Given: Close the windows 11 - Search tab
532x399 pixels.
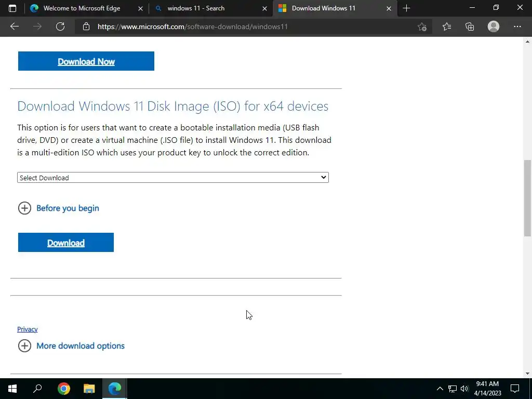Looking at the screenshot, I should tap(264, 8).
